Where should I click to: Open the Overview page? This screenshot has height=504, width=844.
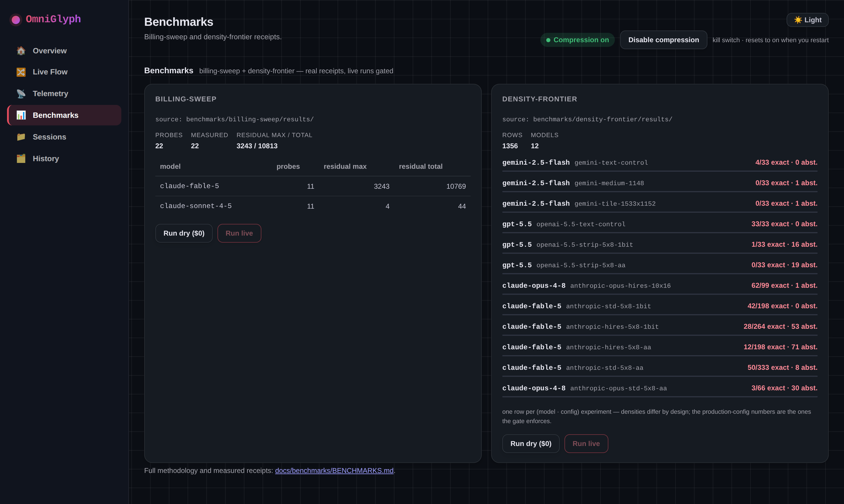(64, 51)
